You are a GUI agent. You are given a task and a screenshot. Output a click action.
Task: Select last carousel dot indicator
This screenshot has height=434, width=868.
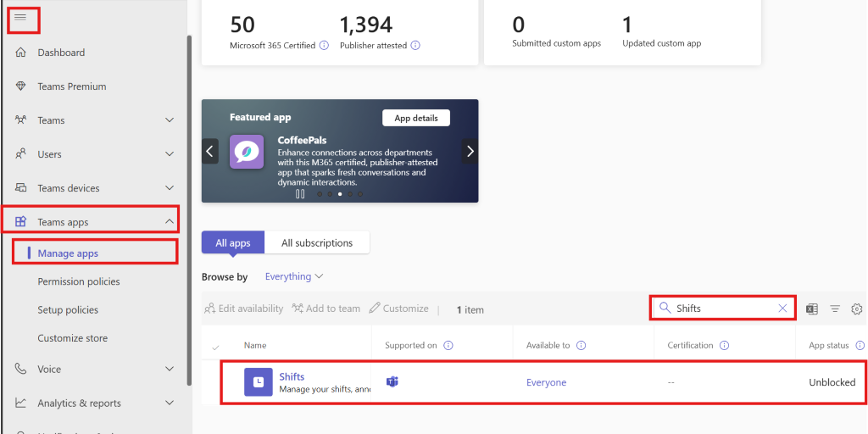360,194
